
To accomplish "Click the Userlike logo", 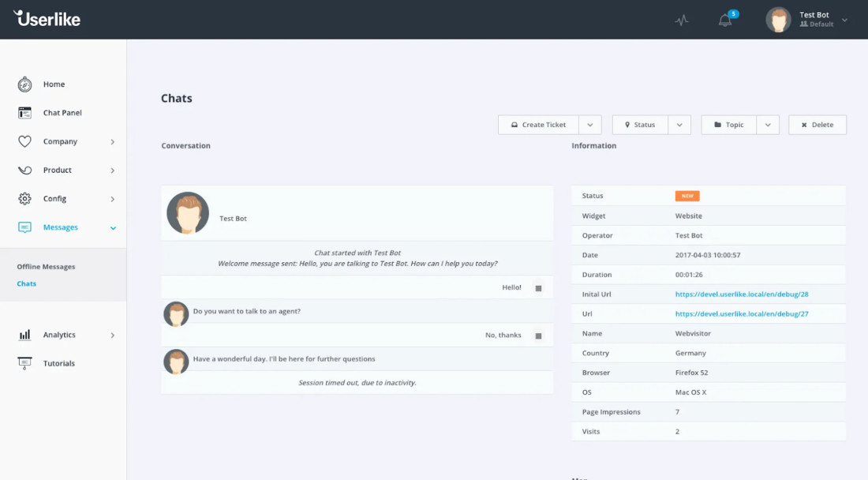I will click(x=47, y=20).
